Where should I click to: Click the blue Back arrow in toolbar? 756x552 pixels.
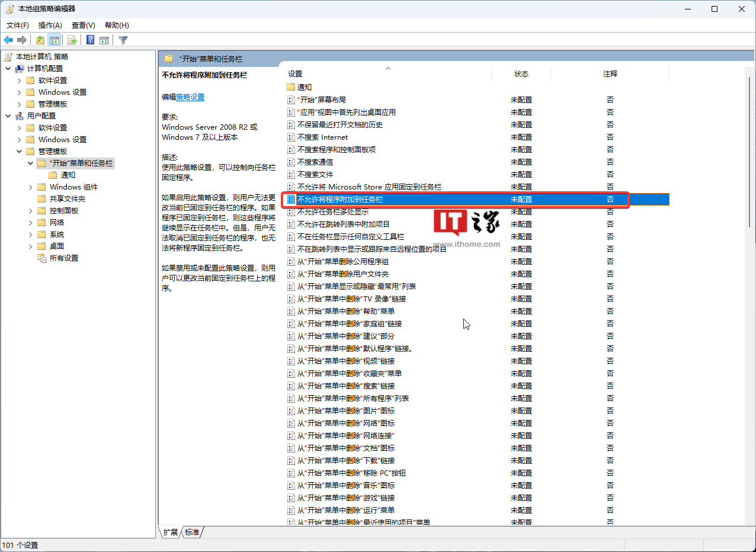click(x=8, y=40)
